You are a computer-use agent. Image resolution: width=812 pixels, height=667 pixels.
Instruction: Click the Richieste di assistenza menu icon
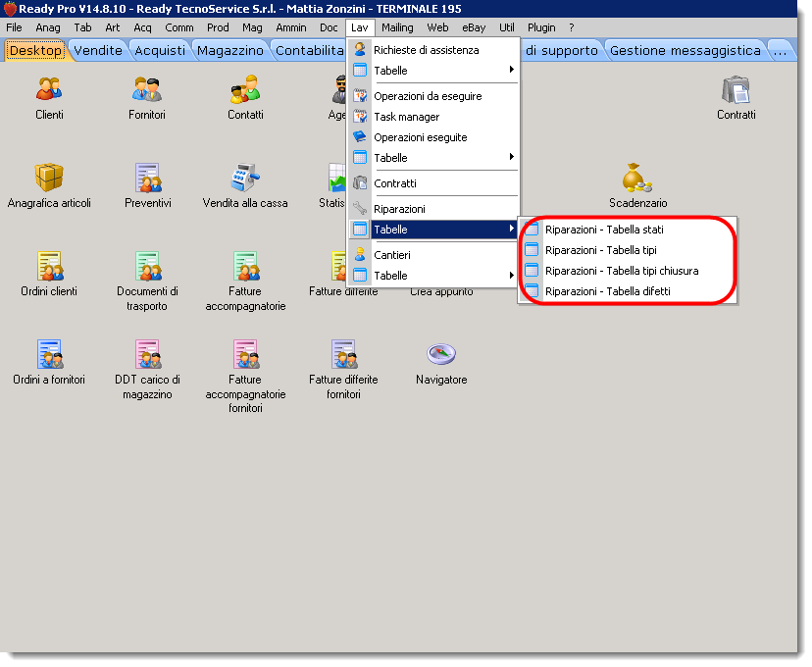(360, 50)
